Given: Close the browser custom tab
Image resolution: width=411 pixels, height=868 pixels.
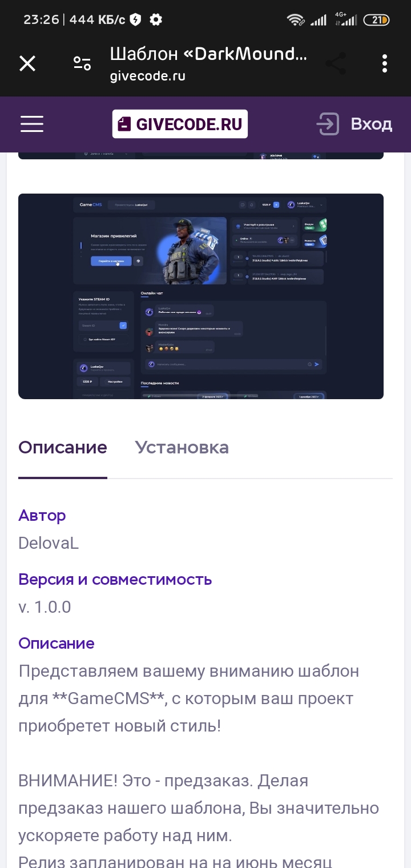Looking at the screenshot, I should pyautogui.click(x=27, y=63).
